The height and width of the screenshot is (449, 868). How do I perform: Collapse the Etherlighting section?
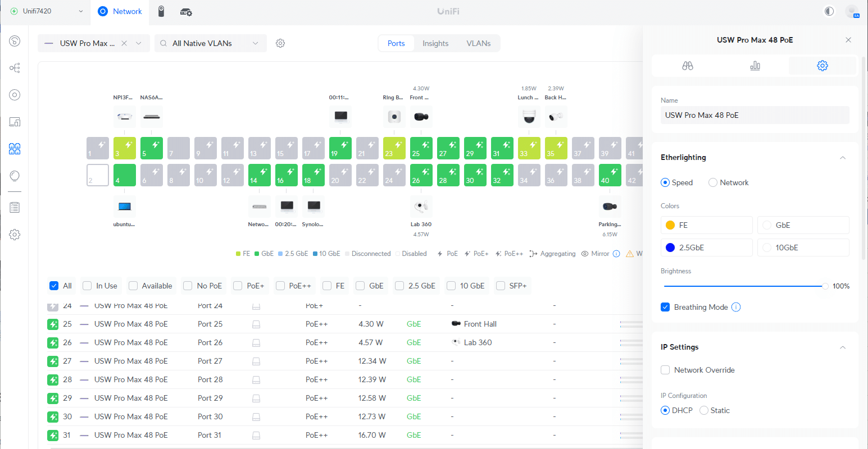pos(843,158)
